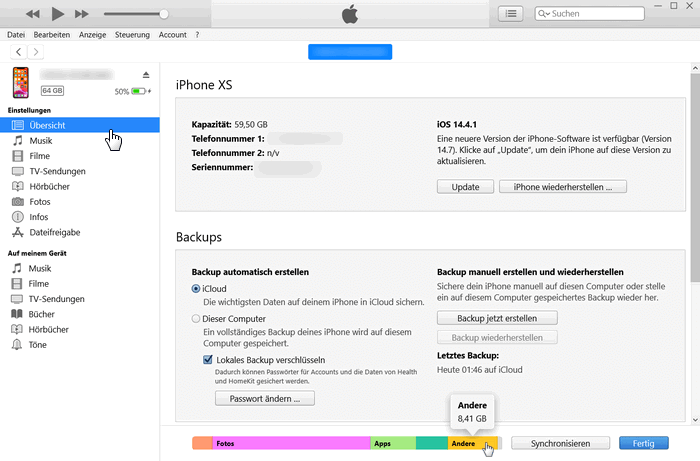Go forward with the right chevron

pos(36,52)
